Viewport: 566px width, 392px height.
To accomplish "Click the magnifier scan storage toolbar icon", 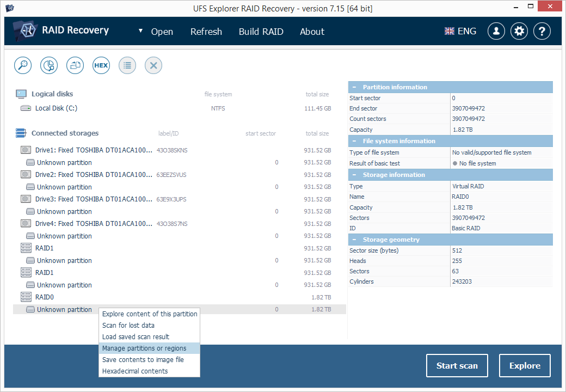I will point(23,65).
